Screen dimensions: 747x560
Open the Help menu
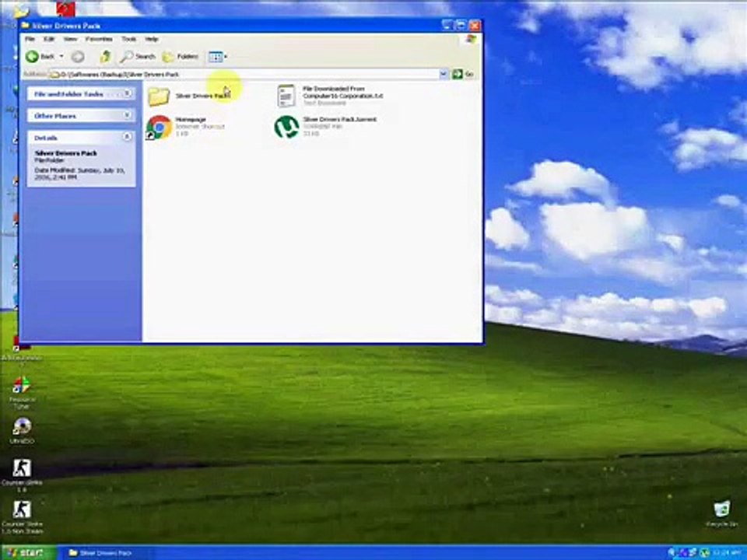(x=152, y=39)
